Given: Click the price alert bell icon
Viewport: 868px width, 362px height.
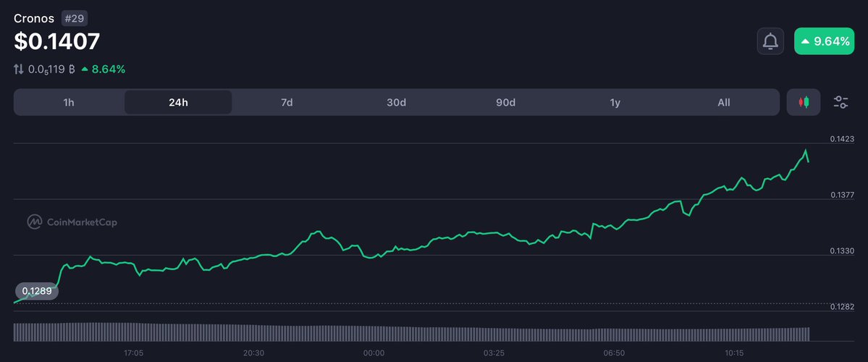Looking at the screenshot, I should [x=770, y=41].
